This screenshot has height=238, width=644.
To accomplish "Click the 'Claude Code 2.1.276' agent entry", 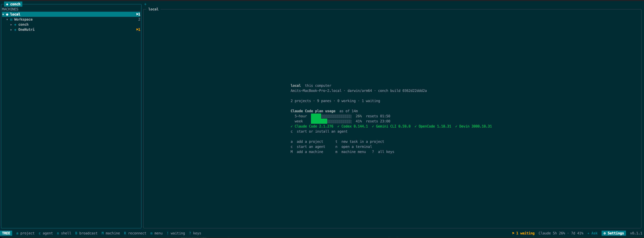I will tap(312, 126).
